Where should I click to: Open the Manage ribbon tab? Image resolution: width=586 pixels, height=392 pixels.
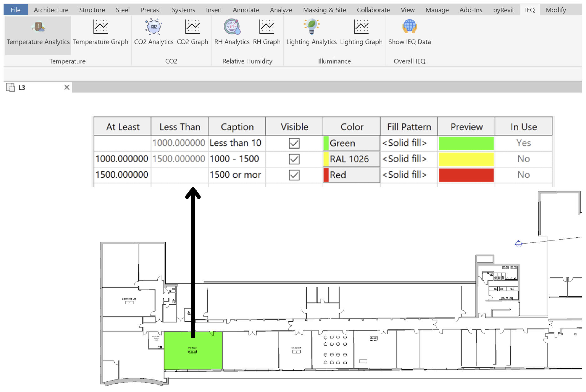(x=437, y=10)
